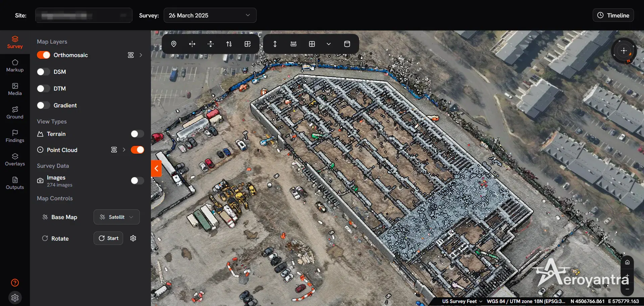Viewport: 644px width, 306px height.
Task: Reset map view with home icon
Action: tap(627, 262)
